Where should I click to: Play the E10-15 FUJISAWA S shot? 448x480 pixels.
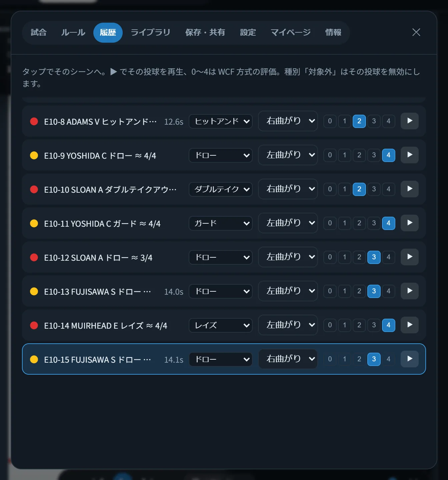[x=409, y=359]
